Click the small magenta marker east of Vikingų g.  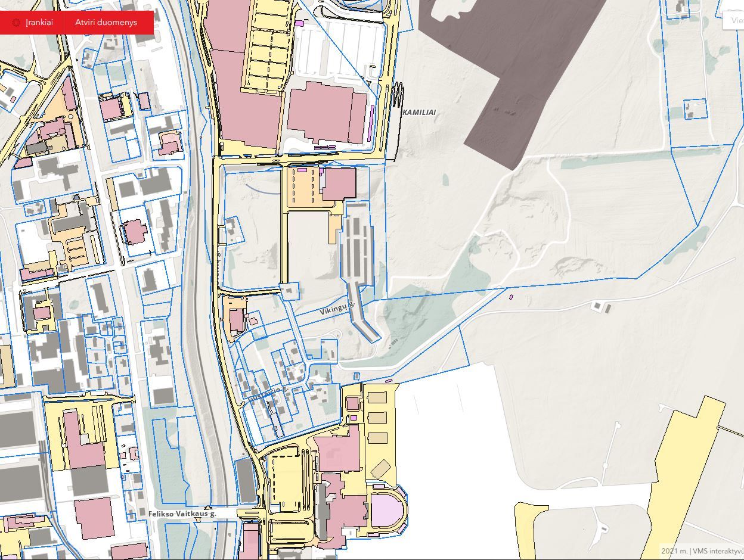tap(511, 296)
